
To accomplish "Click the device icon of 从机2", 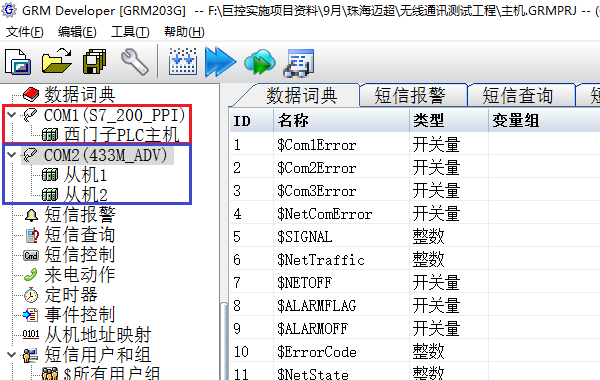I will tap(50, 194).
